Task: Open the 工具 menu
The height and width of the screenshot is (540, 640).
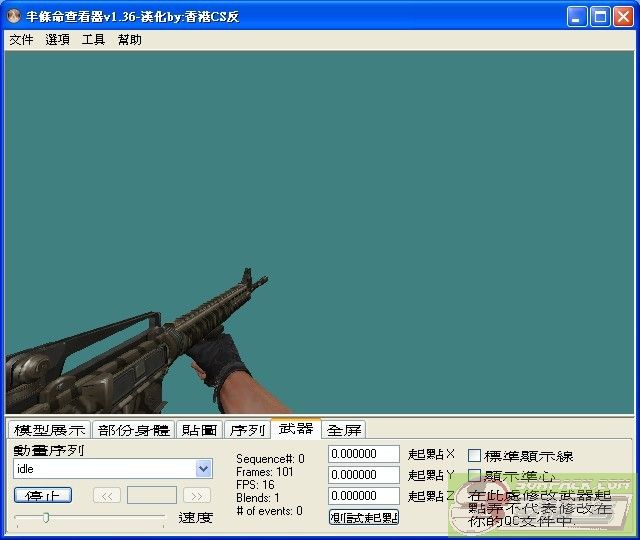Action: (93, 40)
